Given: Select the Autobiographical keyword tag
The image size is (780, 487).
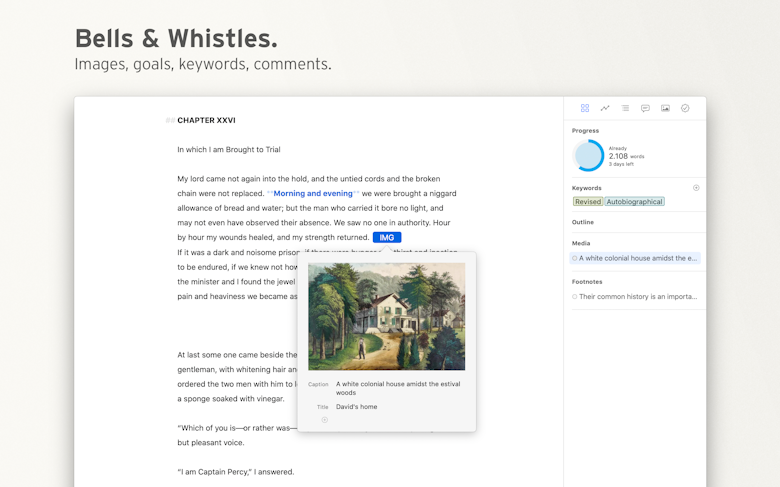Looking at the screenshot, I should pyautogui.click(x=634, y=201).
